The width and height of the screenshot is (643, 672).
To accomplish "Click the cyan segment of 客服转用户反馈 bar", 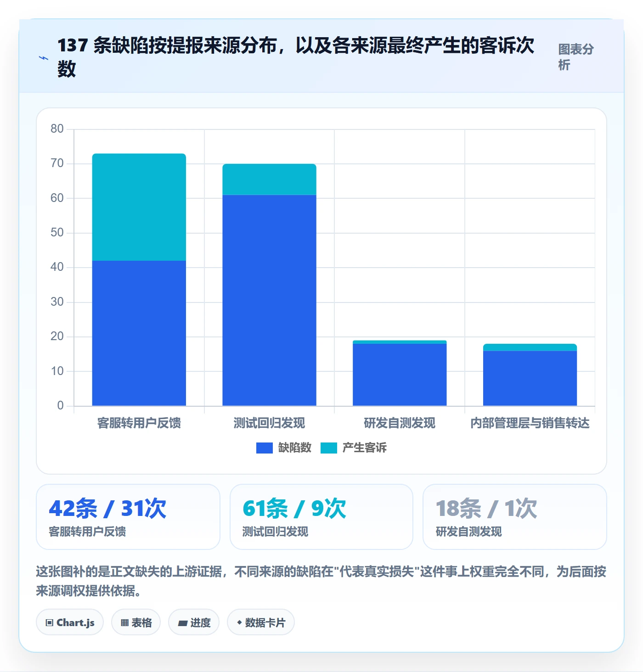I will (139, 207).
